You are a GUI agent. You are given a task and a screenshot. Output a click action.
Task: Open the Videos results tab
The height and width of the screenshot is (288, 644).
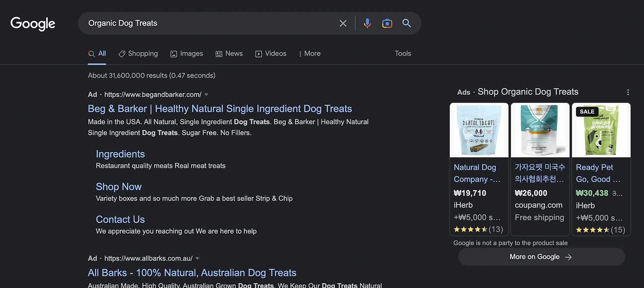pyautogui.click(x=271, y=54)
